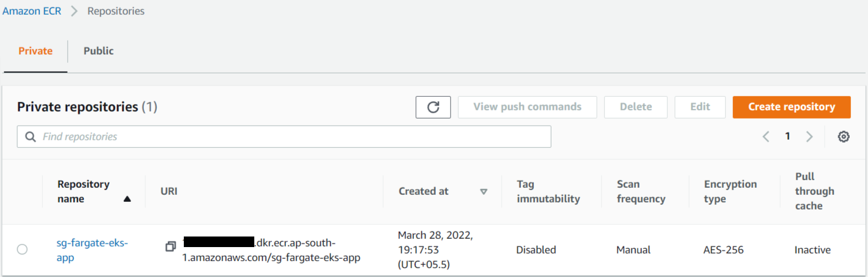
Task: Click the Inactive pull through cache value
Action: (813, 250)
